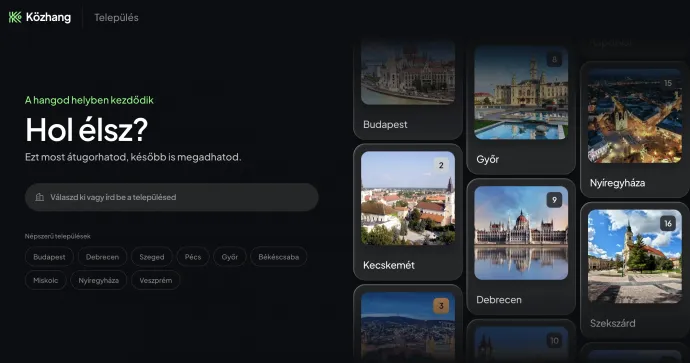The height and width of the screenshot is (363, 690).
Task: Select the Békéscsaba chip
Action: point(279,257)
